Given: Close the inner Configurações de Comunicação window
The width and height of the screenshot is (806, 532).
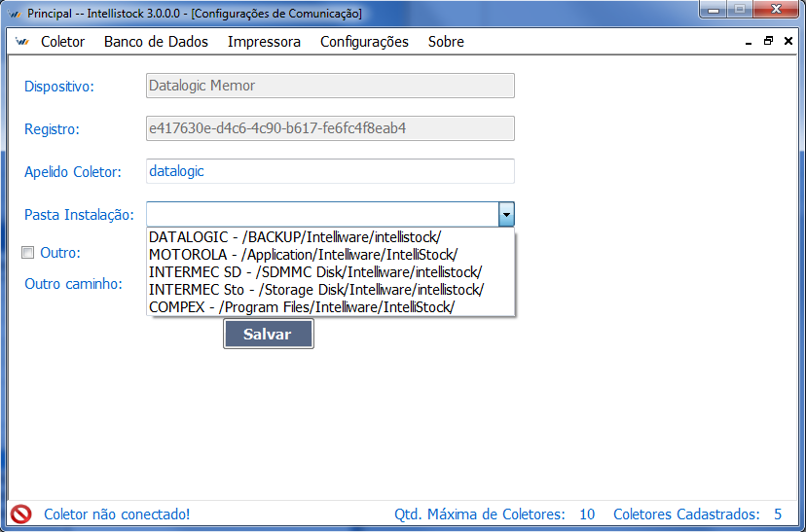Looking at the screenshot, I should (788, 41).
